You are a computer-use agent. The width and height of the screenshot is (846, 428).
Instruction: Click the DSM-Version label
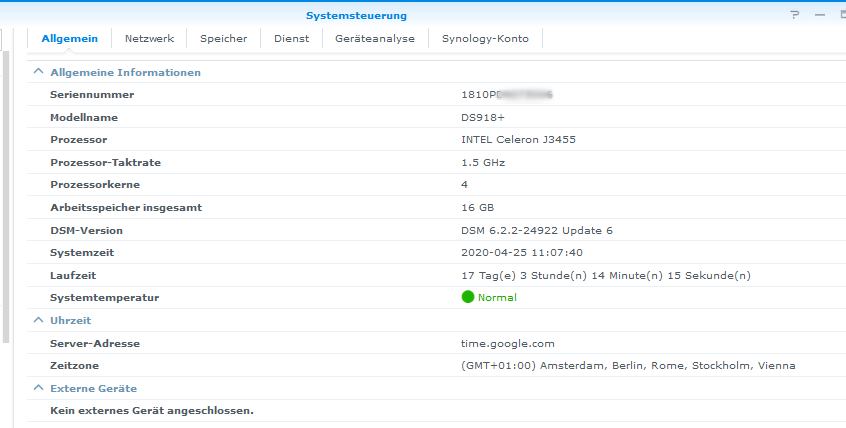click(86, 230)
